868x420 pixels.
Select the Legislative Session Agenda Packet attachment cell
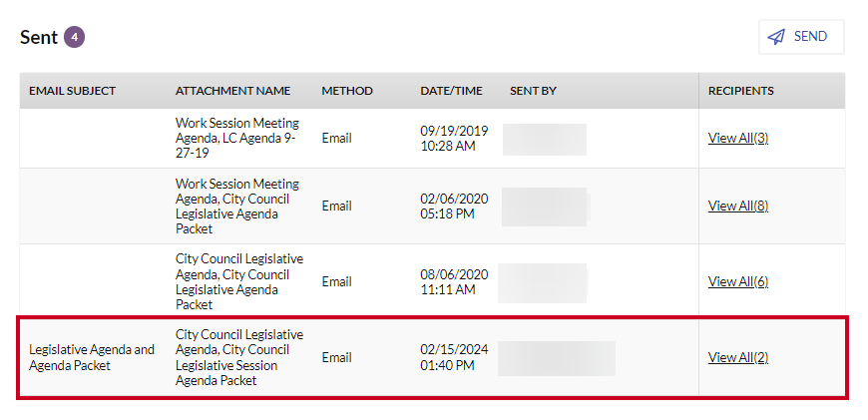tap(239, 357)
